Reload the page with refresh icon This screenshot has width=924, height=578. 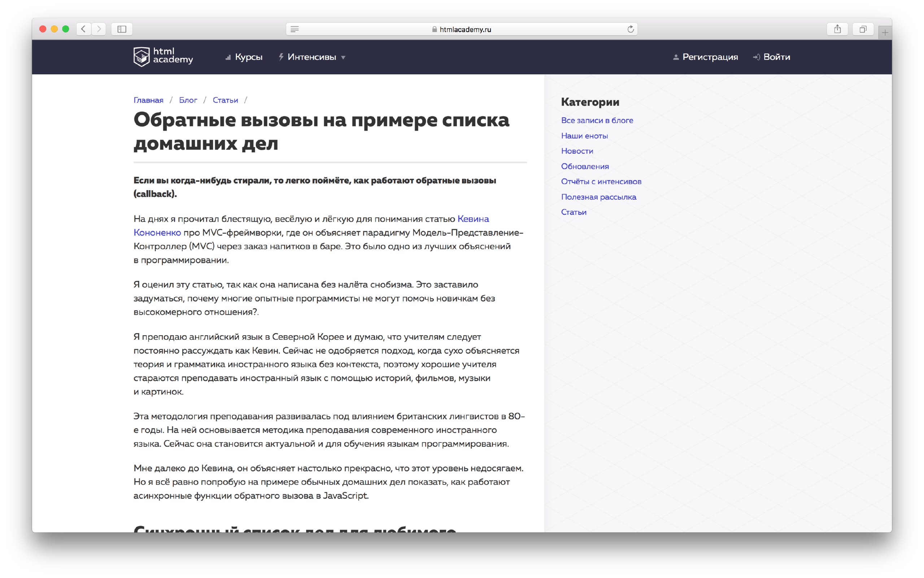[x=631, y=29]
